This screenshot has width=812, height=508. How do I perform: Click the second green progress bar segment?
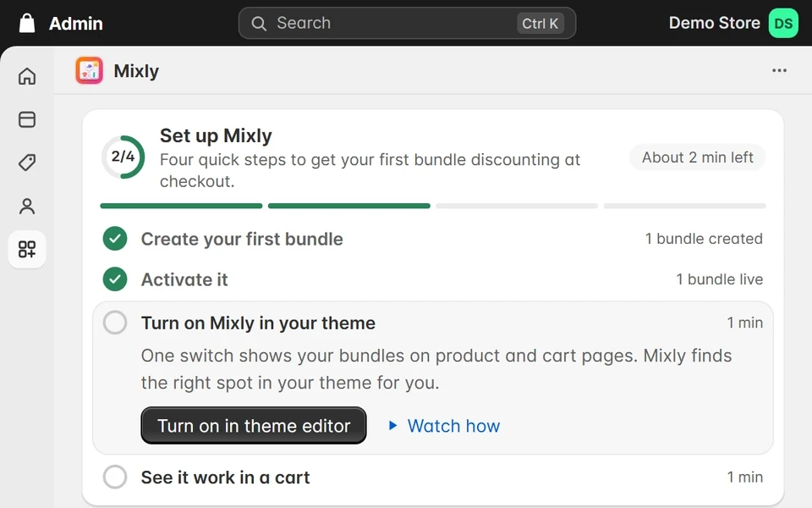point(349,206)
